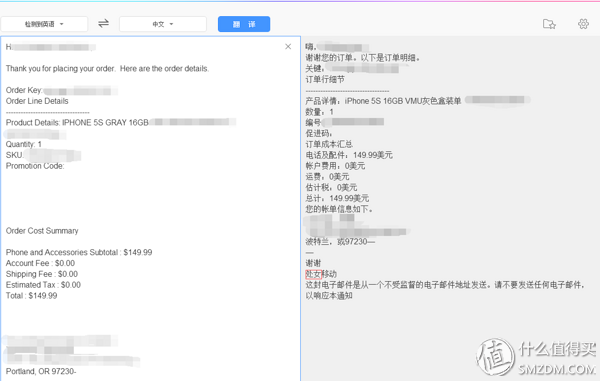Open the favorites folder icon
The height and width of the screenshot is (381, 600).
click(549, 24)
